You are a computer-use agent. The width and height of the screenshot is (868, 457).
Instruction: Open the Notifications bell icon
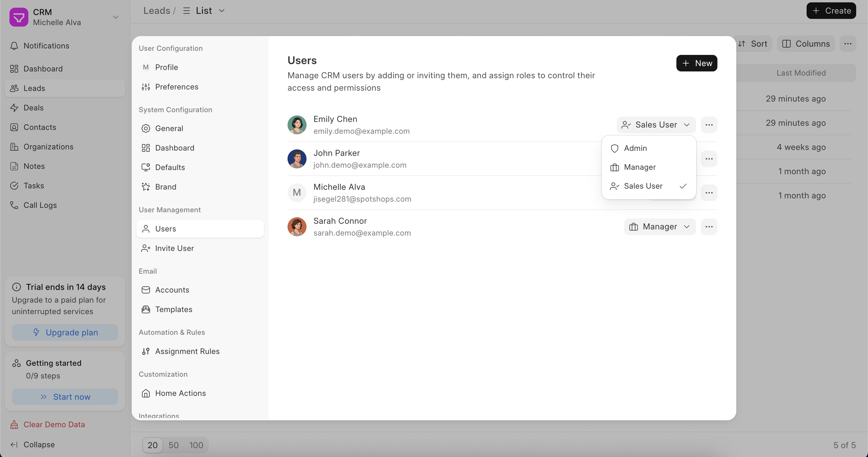tap(14, 46)
